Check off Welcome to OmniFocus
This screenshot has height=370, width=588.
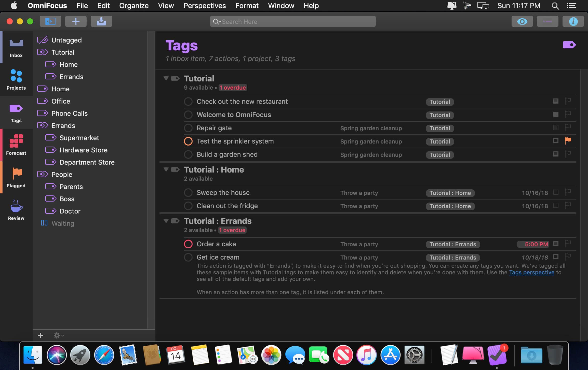point(188,115)
